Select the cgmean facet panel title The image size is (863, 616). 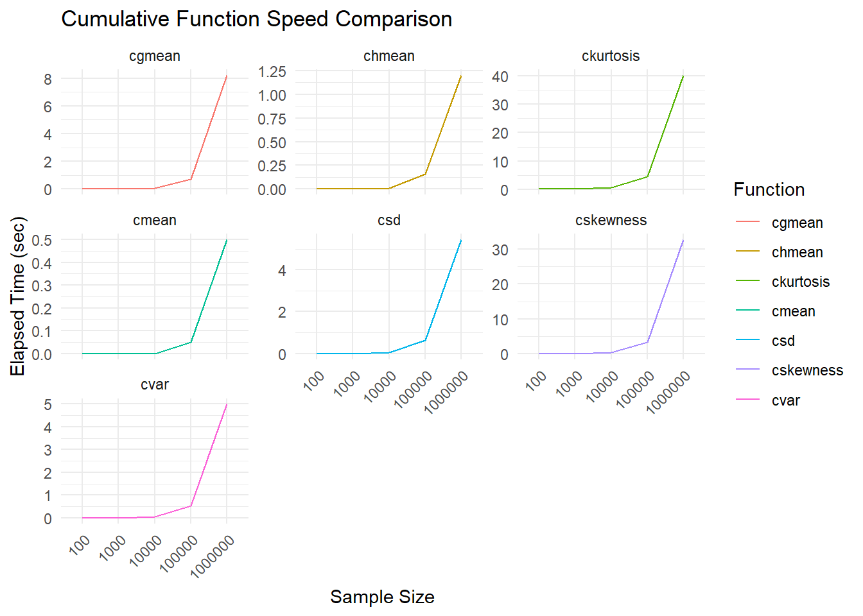pyautogui.click(x=155, y=56)
